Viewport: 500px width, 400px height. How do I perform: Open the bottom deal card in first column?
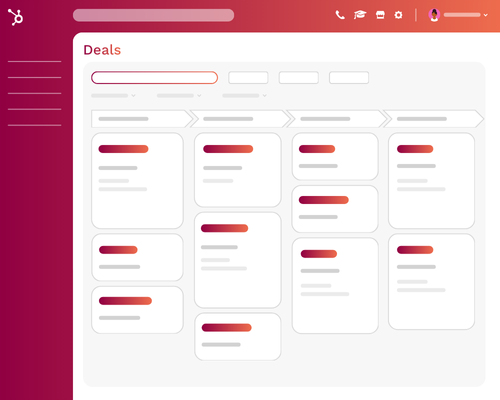point(137,310)
